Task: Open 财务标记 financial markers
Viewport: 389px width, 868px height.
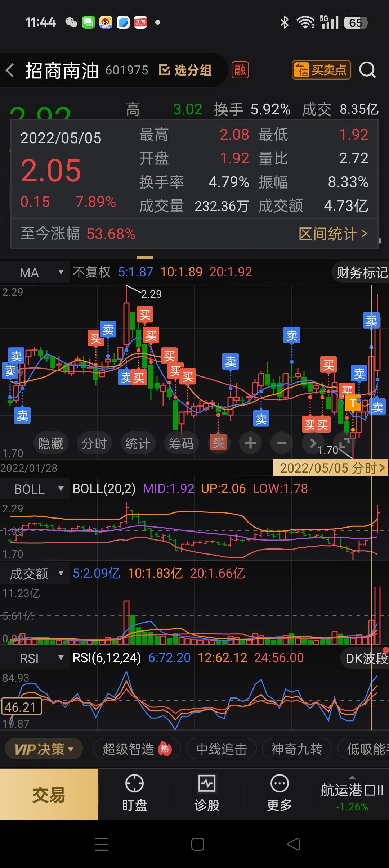Action: [360, 272]
